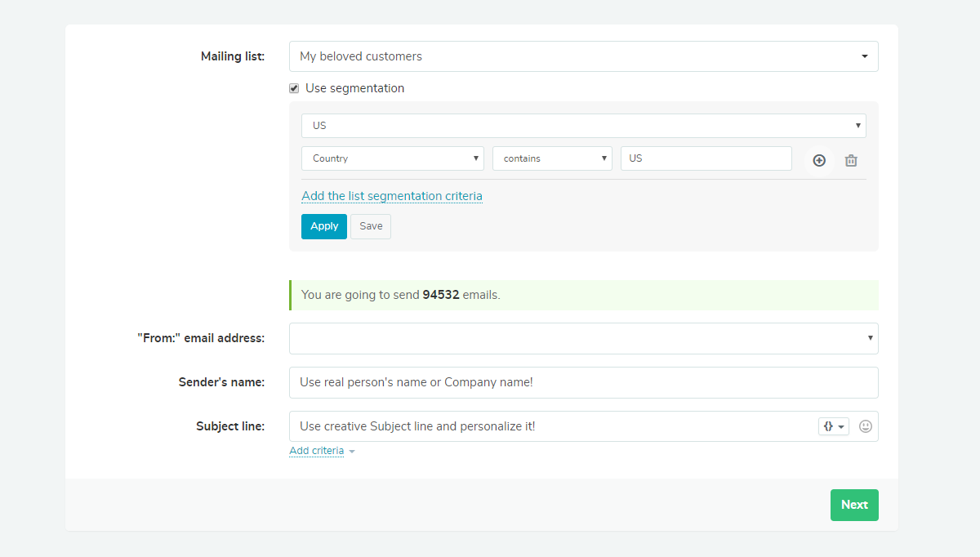This screenshot has height=557, width=980.
Task: Open the Country field selector
Action: tap(392, 158)
